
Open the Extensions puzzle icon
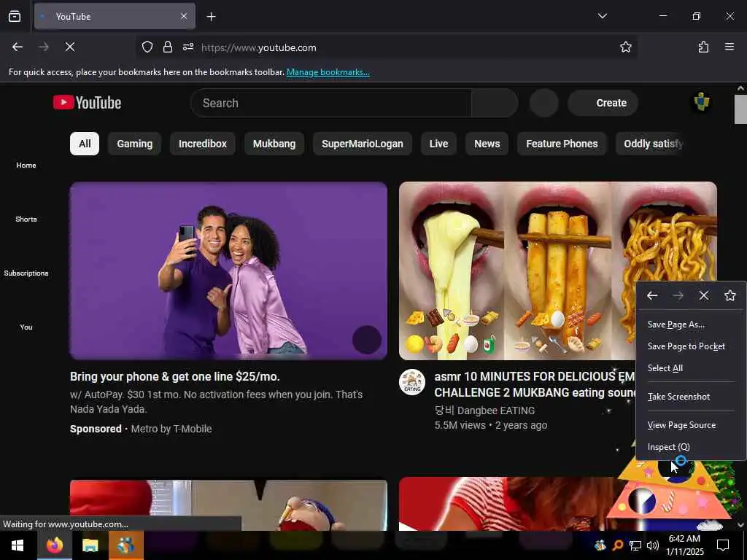pos(703,47)
